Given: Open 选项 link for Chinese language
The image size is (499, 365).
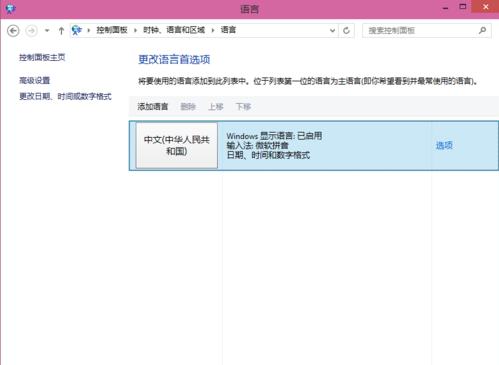Looking at the screenshot, I should [444, 145].
